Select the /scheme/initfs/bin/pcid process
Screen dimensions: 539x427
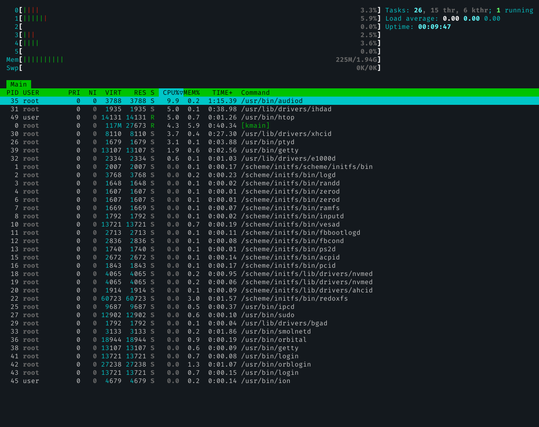270,266
